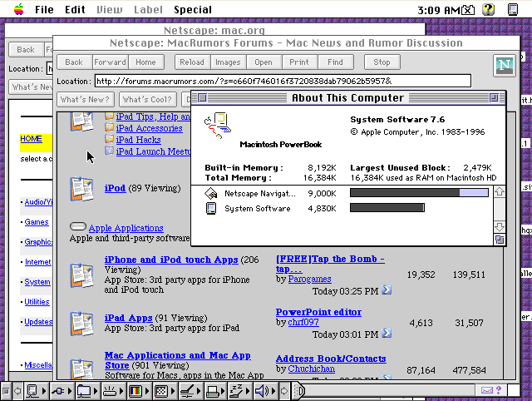
Task: Go to last post of PowerPoint editor thread
Action: (x=387, y=333)
